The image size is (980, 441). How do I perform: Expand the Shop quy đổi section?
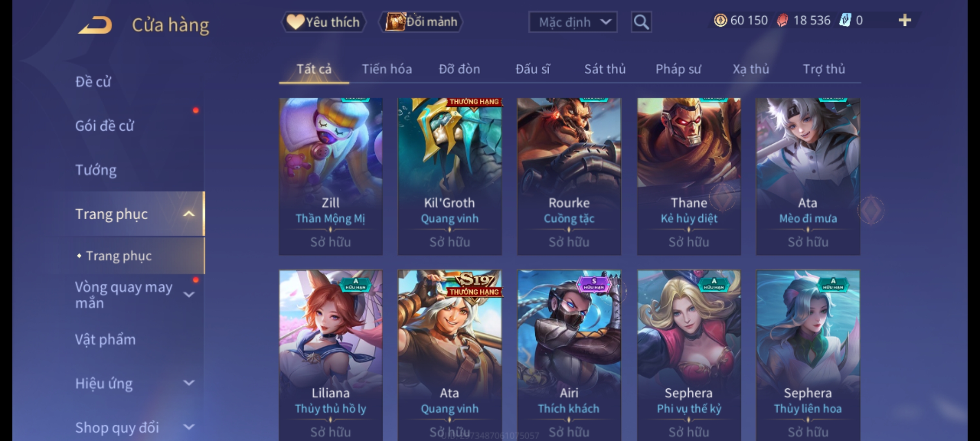189,427
